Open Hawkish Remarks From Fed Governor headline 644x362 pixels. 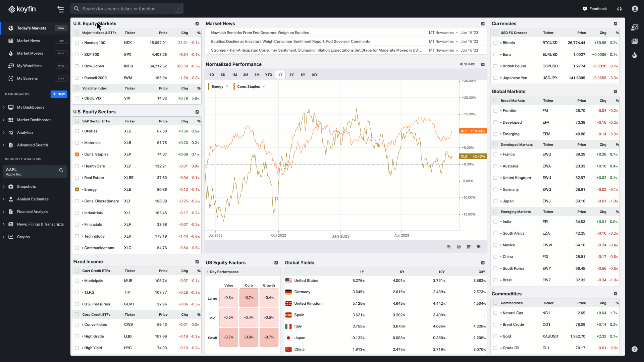pyautogui.click(x=260, y=33)
